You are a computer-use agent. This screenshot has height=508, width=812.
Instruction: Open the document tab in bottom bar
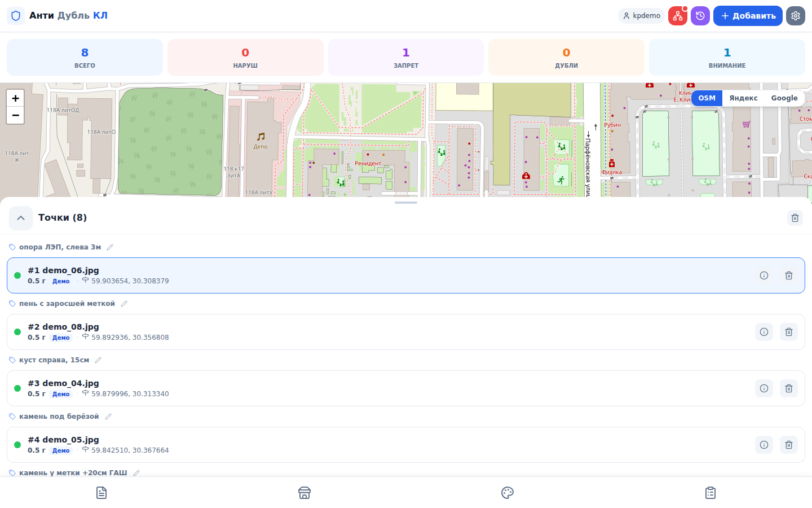(x=101, y=493)
